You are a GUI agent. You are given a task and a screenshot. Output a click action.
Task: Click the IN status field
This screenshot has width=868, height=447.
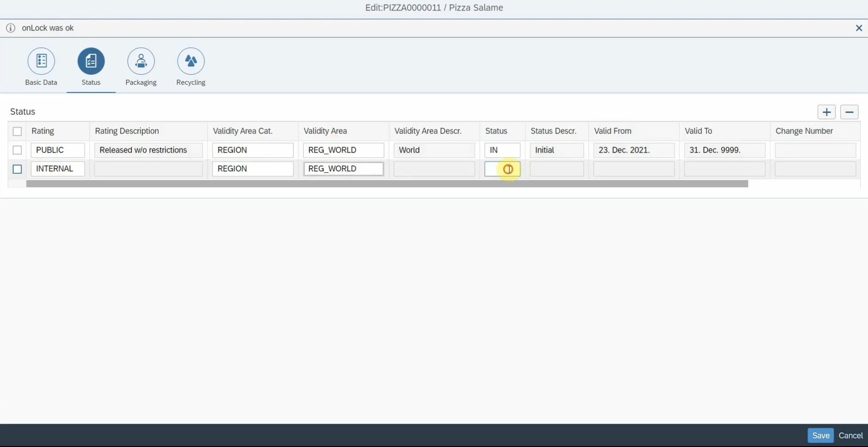tap(503, 150)
